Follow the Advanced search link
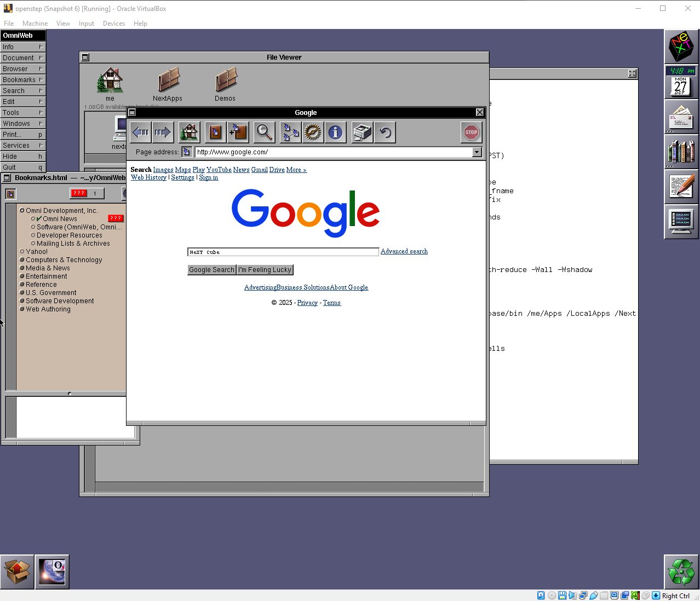Screen dimensions: 700x601 click(404, 251)
